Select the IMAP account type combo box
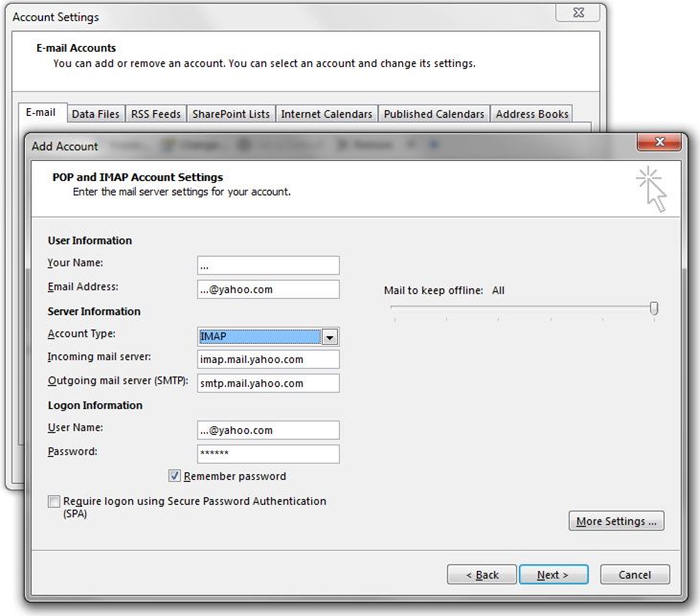Image resolution: width=700 pixels, height=616 pixels. (259, 336)
